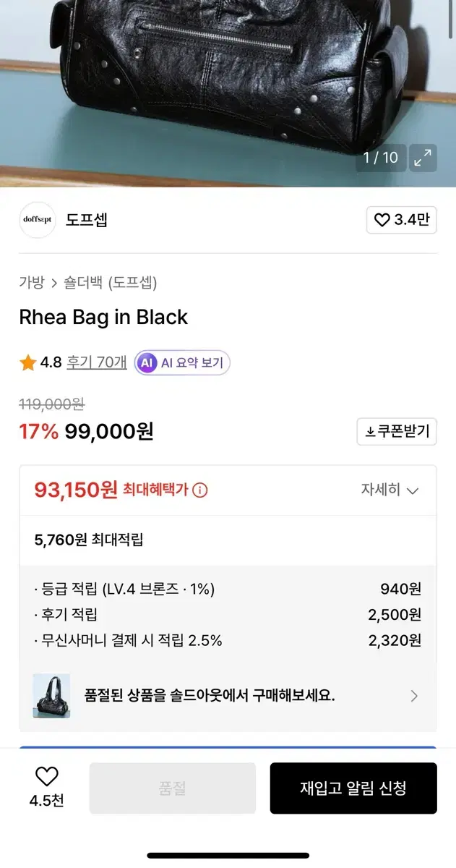
Task: Open the 도프셉 brand name
Action: tap(87, 220)
